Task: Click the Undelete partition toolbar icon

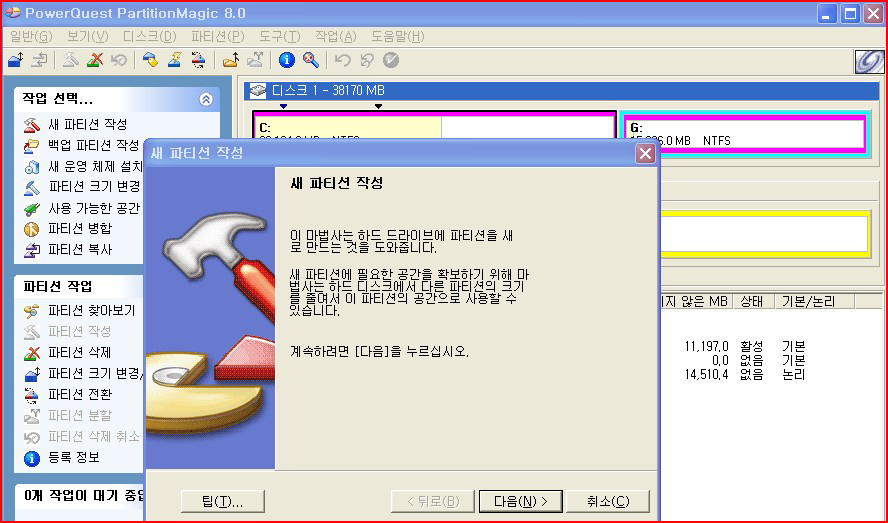Action: [119, 59]
